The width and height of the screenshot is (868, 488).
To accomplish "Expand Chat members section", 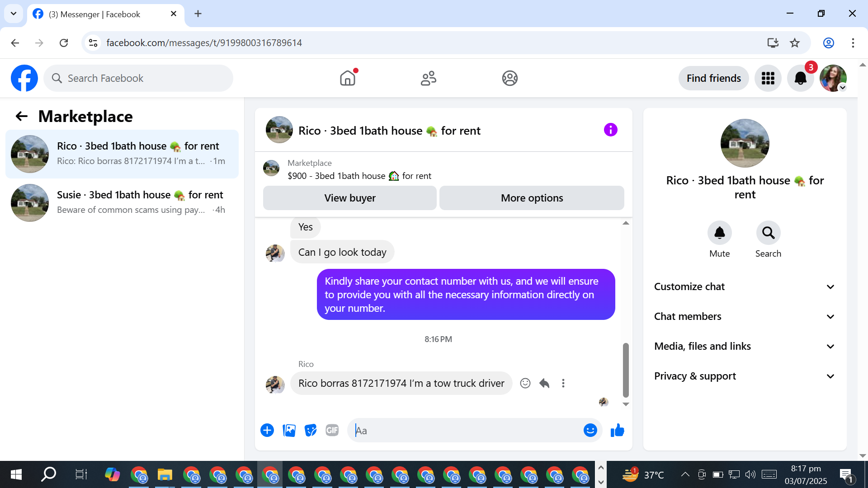I will point(744,317).
